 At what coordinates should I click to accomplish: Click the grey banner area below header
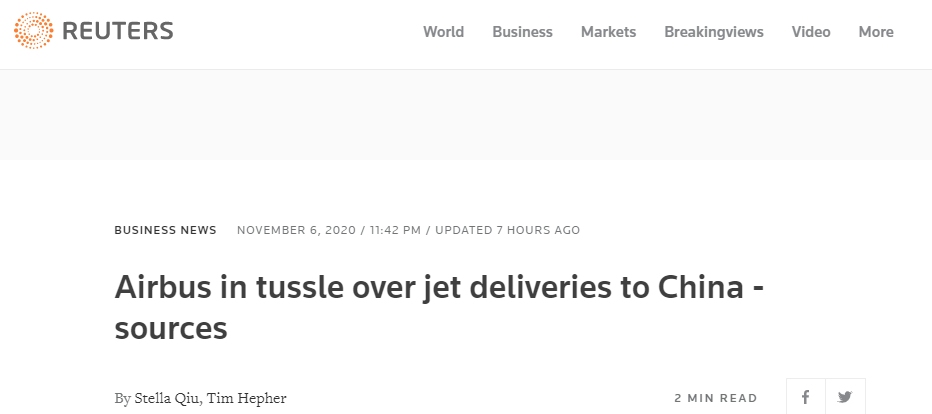coord(466,114)
